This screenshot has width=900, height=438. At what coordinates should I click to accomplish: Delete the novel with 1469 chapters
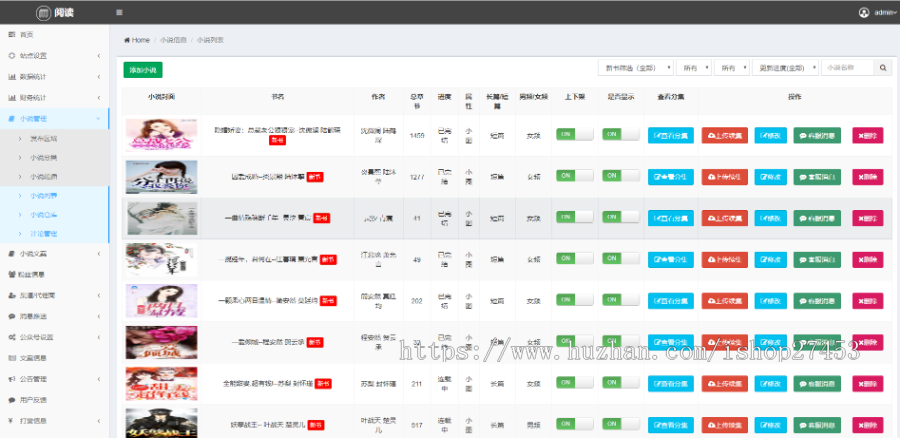[x=867, y=135]
